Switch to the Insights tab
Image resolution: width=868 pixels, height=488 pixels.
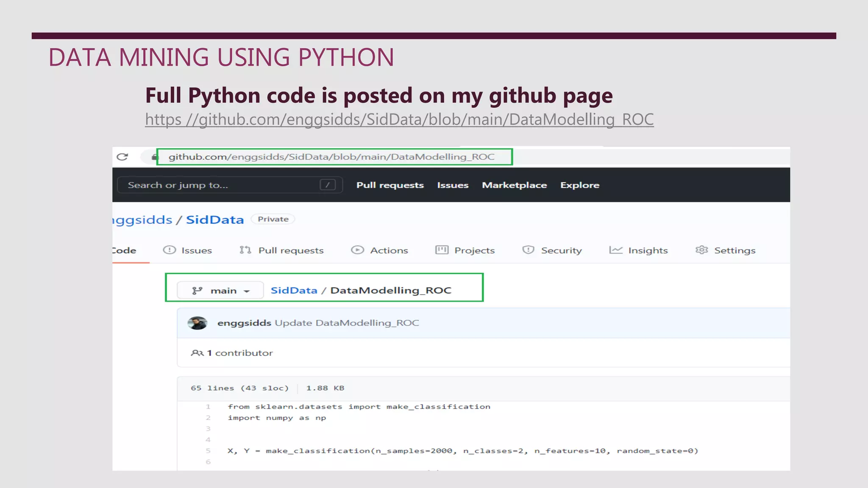[x=638, y=250]
